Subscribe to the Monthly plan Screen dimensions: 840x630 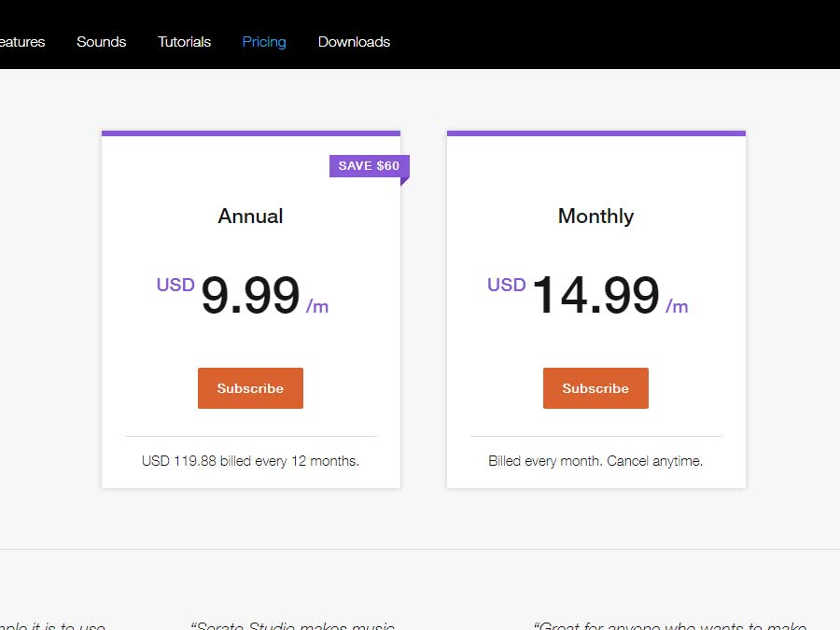[595, 388]
